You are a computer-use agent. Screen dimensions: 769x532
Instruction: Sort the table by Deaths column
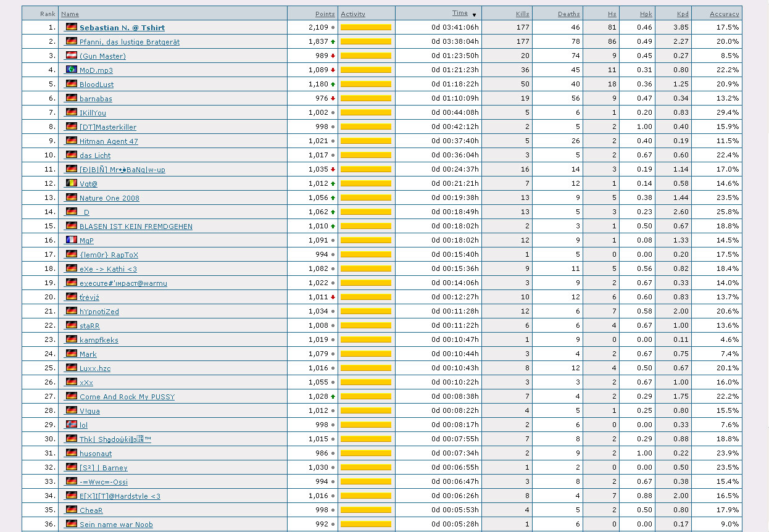click(x=568, y=14)
